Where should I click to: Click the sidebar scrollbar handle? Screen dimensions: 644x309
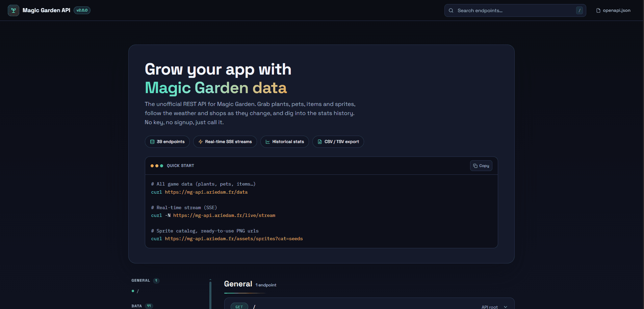(x=210, y=294)
